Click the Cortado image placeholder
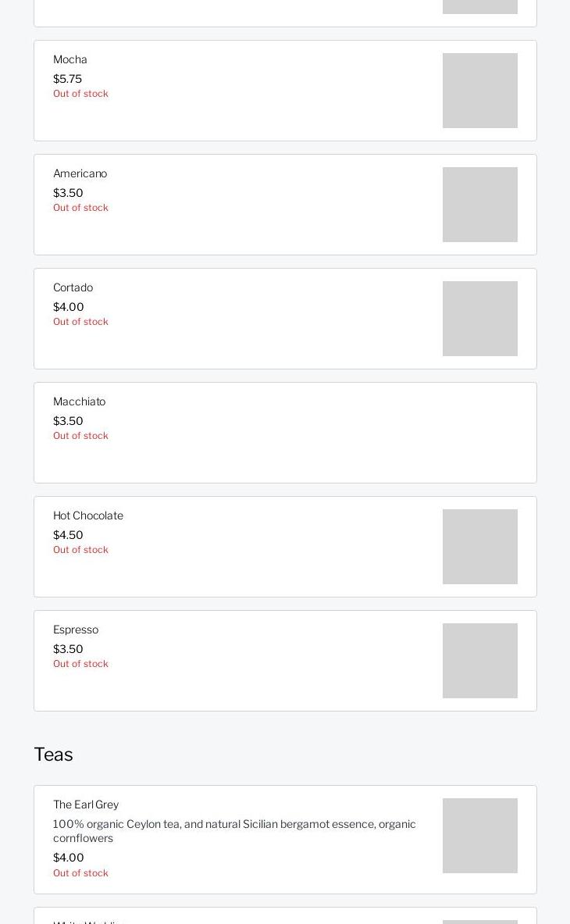 [x=479, y=319]
